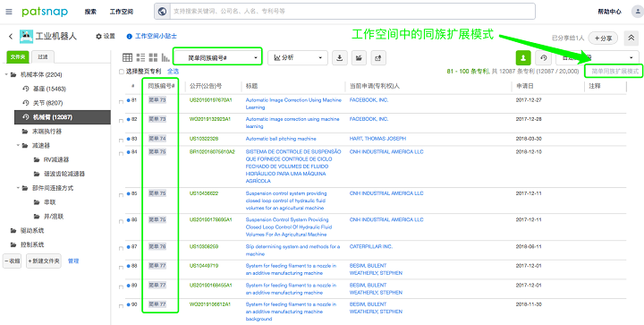Viewport: 644px width, 325px height.
Task: Open the 帮助中心 menu
Action: click(x=609, y=12)
